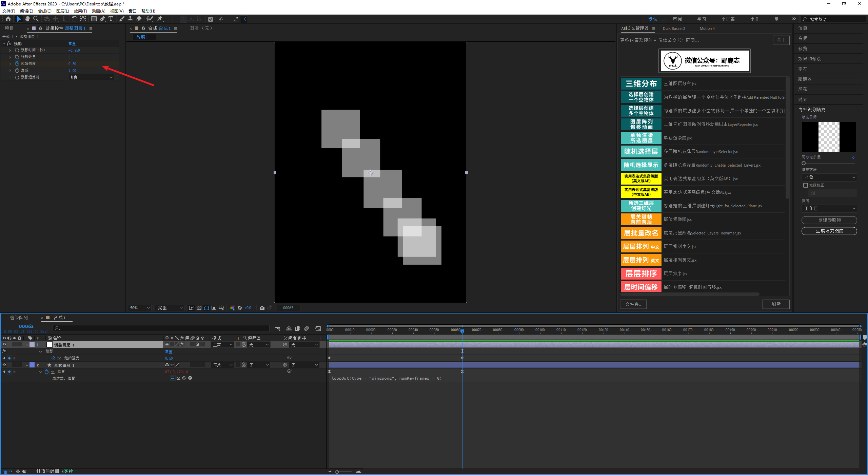This screenshot has height=475, width=868.
Task: Select the Hand tool
Action: pos(27,19)
